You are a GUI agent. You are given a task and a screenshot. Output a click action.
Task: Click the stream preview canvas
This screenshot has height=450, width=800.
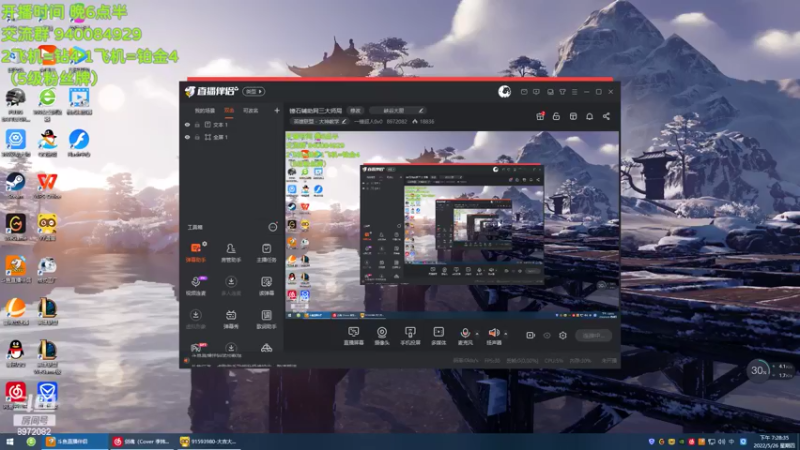coord(452,225)
